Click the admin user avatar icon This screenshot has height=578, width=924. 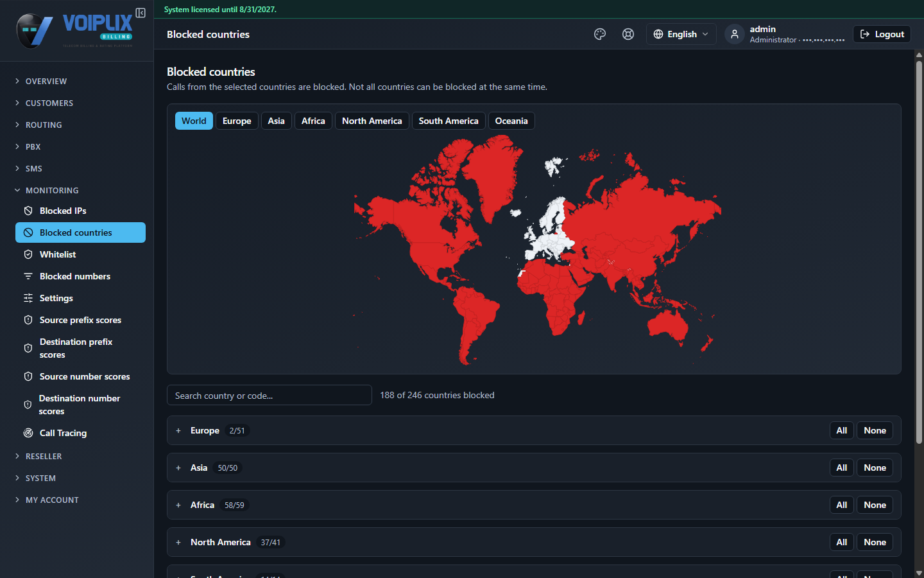(x=735, y=34)
